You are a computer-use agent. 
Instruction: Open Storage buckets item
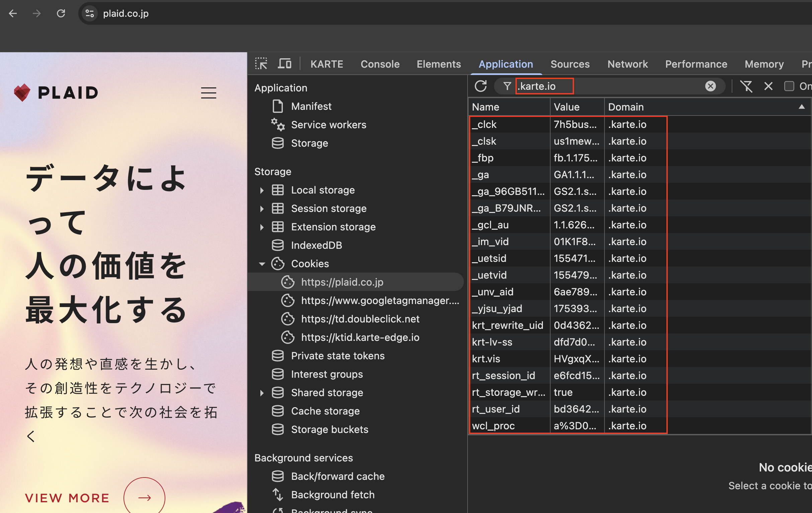point(329,429)
